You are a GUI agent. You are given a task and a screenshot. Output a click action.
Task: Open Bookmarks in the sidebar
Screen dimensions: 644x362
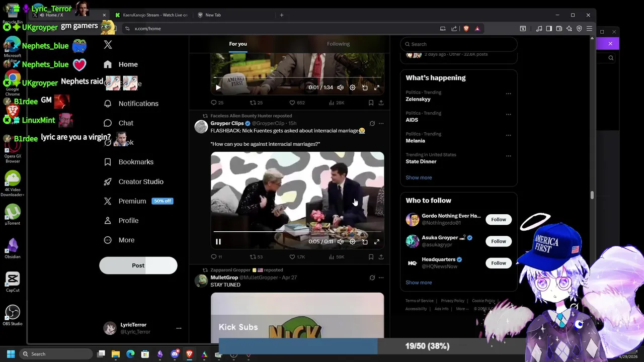[x=129, y=162]
